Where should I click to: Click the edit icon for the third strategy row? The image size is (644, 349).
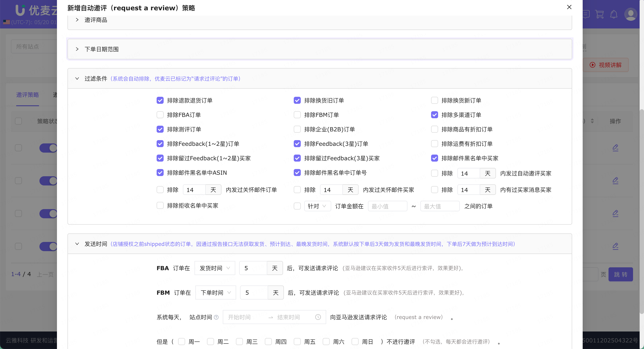coord(615,213)
